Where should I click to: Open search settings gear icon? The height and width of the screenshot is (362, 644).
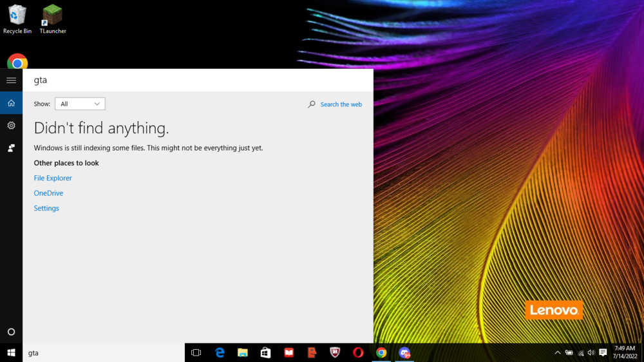(x=11, y=126)
